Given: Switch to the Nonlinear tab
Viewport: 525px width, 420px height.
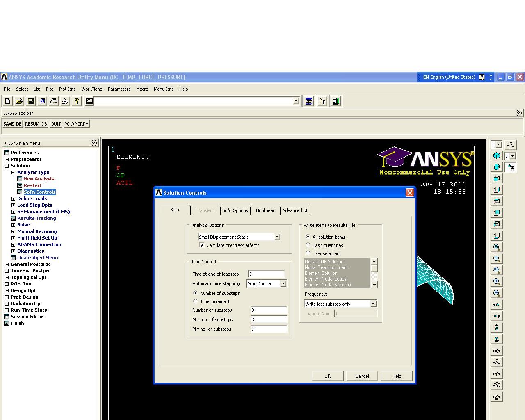Looking at the screenshot, I should coord(265,210).
